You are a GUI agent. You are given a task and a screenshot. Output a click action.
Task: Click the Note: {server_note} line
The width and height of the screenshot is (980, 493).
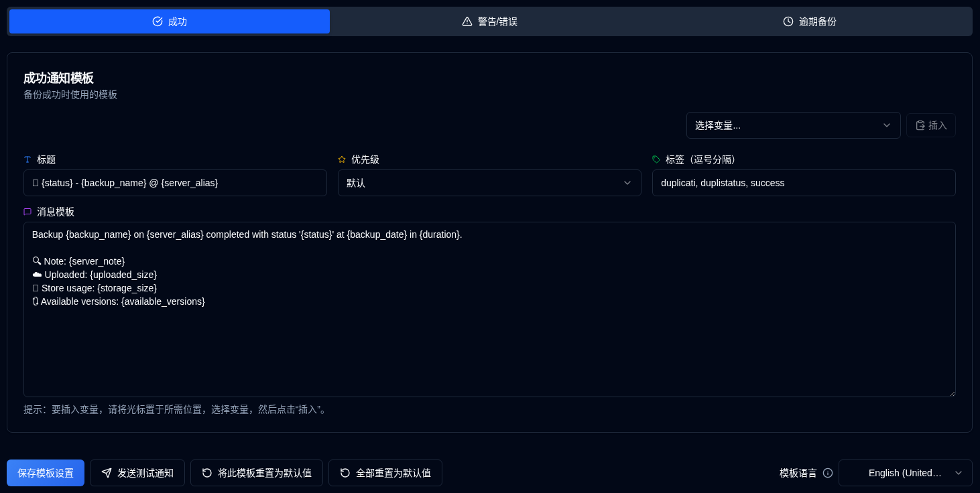78,261
